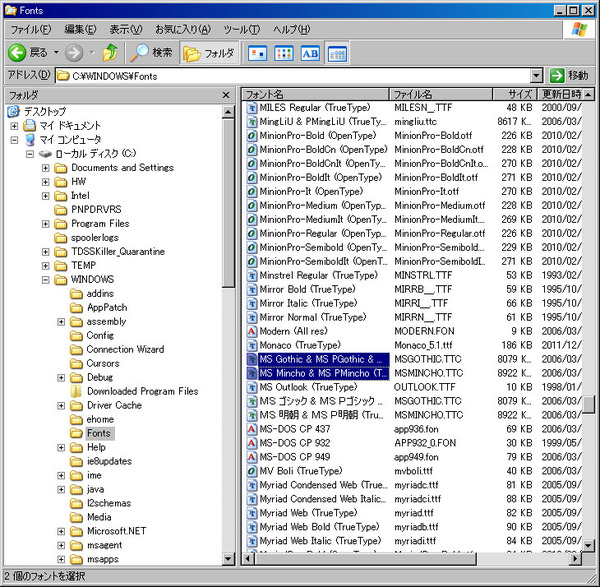Select Myriad Web Bold font icon
This screenshot has height=587, width=600.
[251, 527]
